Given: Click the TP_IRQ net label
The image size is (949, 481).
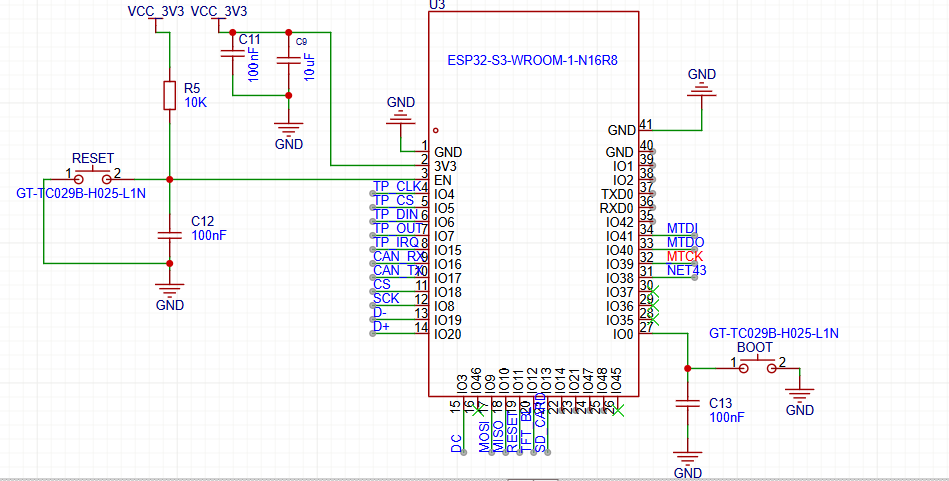Looking at the screenshot, I should click(x=396, y=242).
